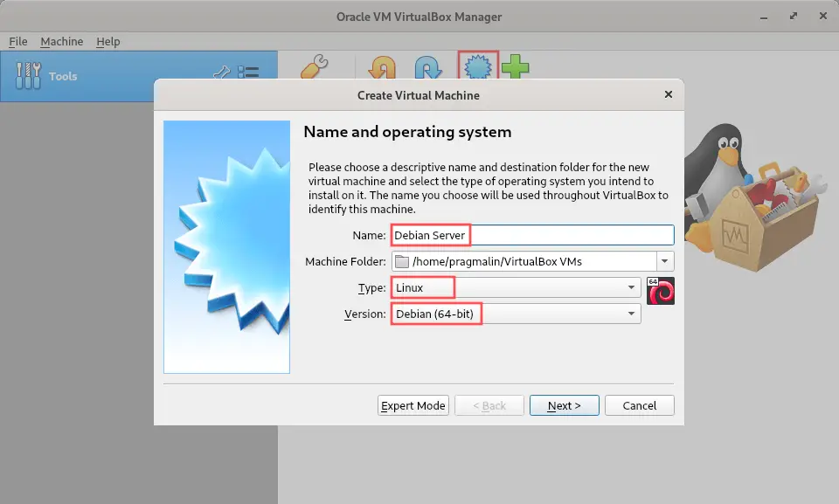
Task: Click the Name input field
Action: click(x=532, y=235)
